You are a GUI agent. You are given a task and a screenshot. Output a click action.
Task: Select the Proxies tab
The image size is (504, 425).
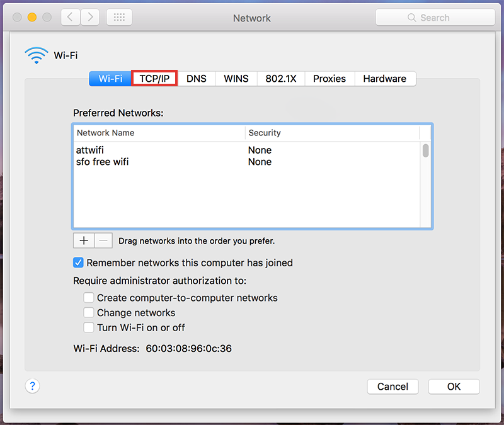click(x=329, y=79)
